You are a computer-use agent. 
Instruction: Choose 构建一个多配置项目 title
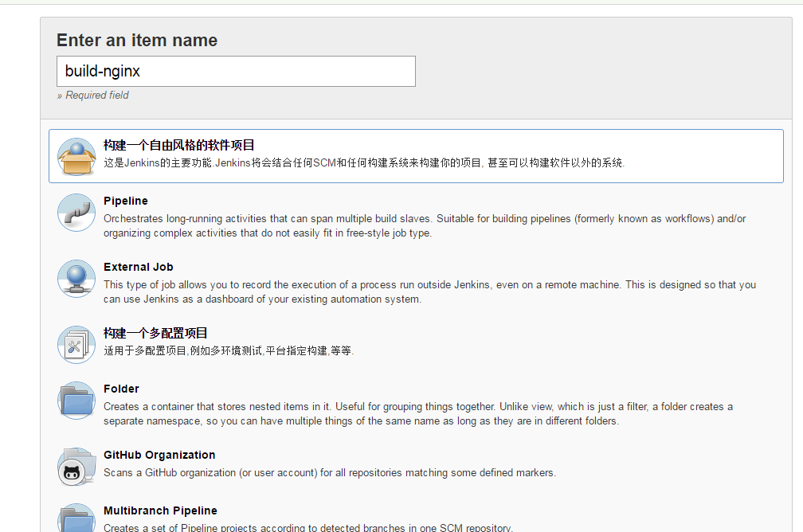(x=155, y=334)
